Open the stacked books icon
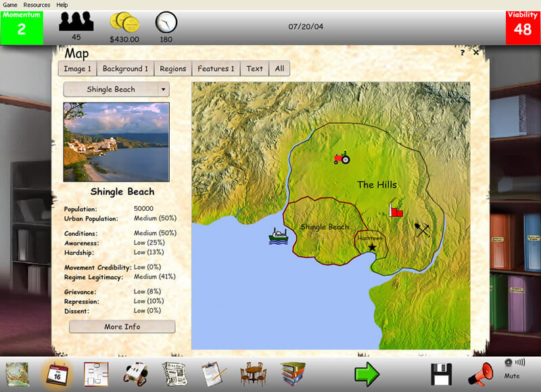 (293, 374)
